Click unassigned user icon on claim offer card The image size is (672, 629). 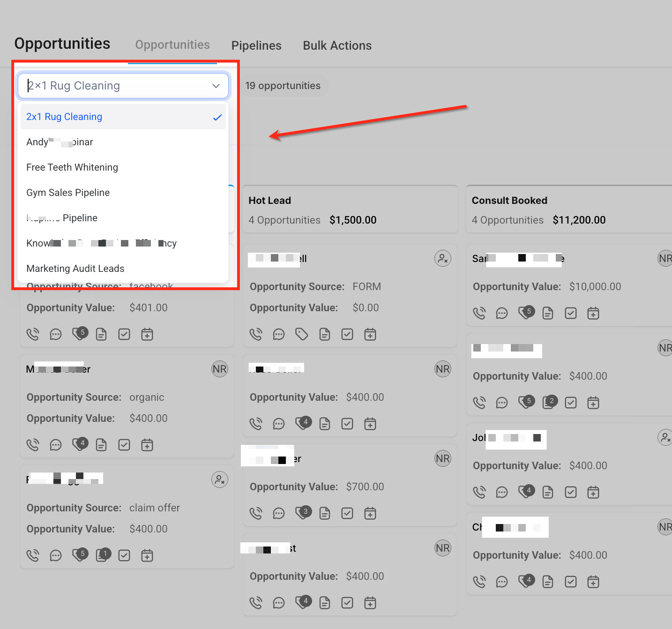coord(220,479)
